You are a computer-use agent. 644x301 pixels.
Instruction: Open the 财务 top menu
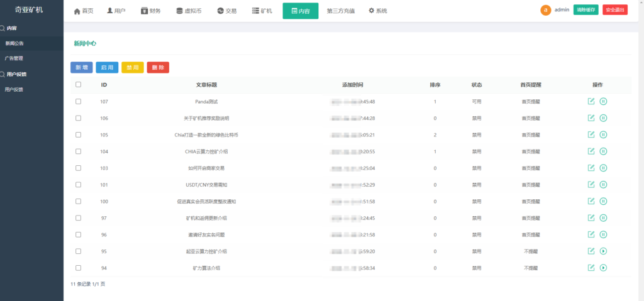pos(151,11)
